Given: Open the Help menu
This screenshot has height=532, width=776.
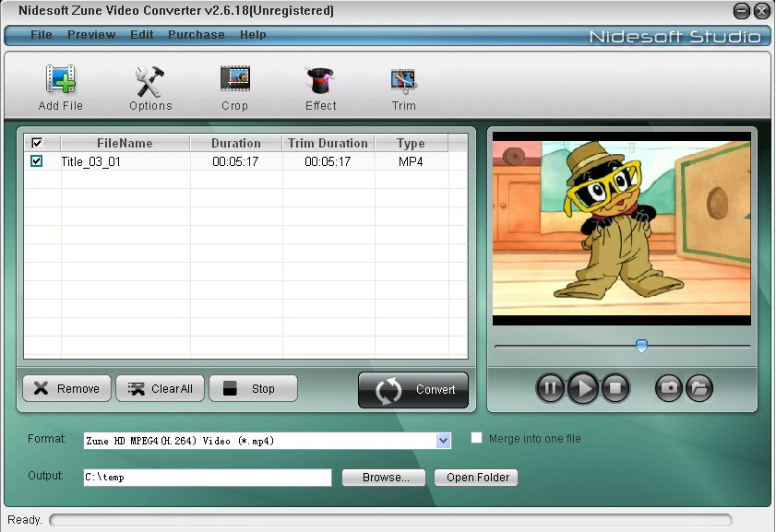Looking at the screenshot, I should (253, 35).
